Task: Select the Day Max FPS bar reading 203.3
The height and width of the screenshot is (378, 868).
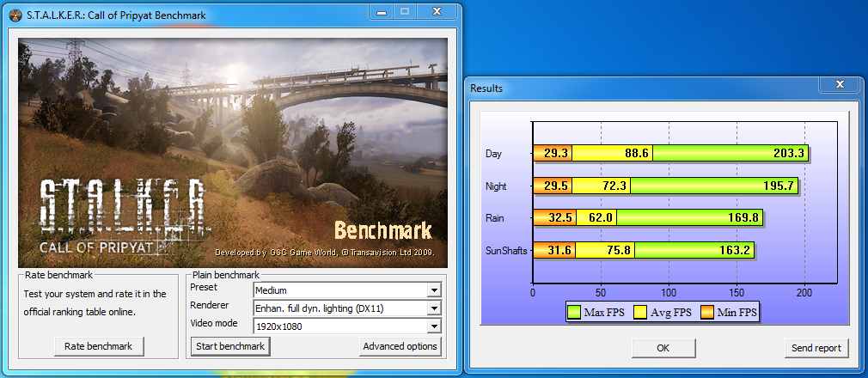Action: 730,154
